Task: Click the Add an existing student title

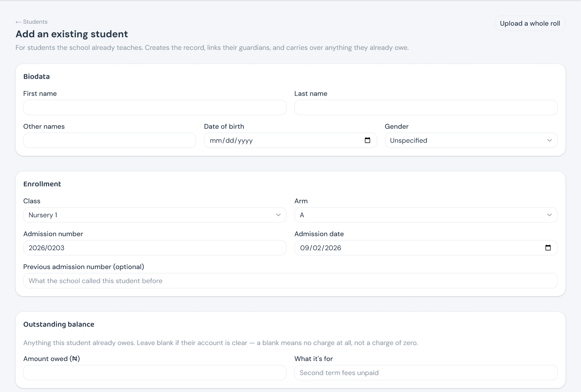Action: pos(72,34)
